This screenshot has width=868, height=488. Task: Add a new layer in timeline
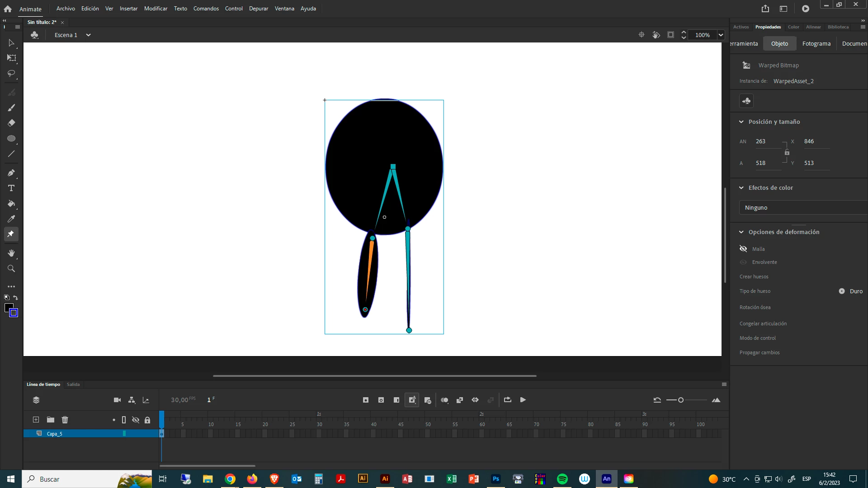click(36, 420)
